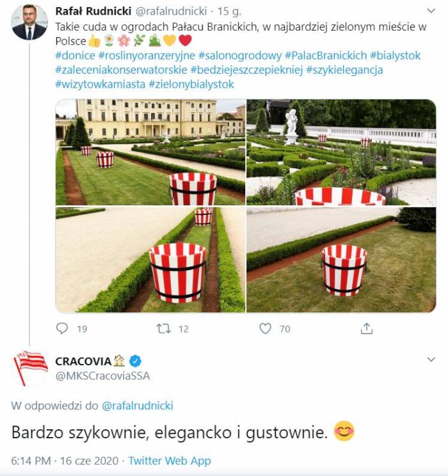
Task: Open Rafał Rudnicki's profile avatar
Action: pyautogui.click(x=29, y=22)
